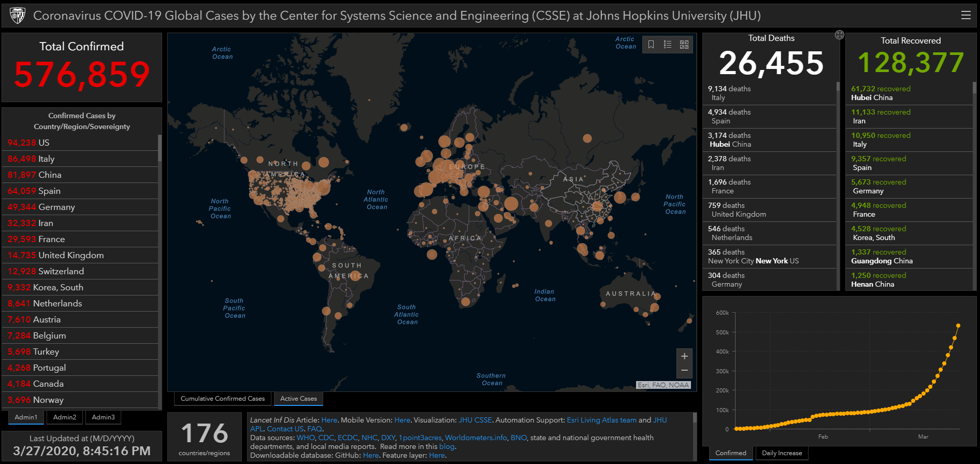Select '14,735 United Kingdom' row
The height and width of the screenshot is (464, 980).
click(80, 255)
